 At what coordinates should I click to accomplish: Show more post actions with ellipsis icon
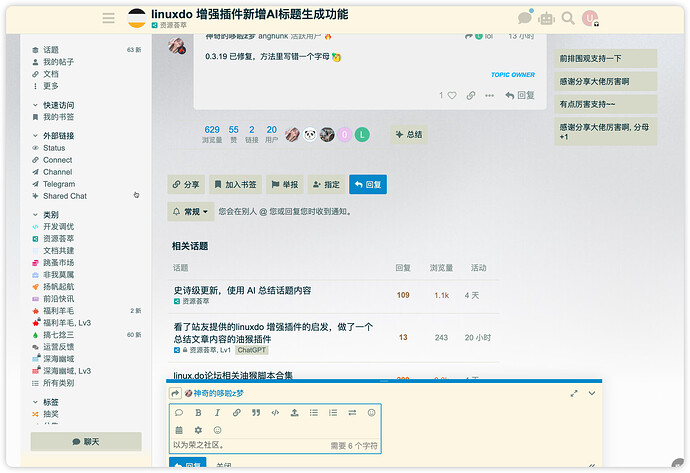click(x=489, y=95)
